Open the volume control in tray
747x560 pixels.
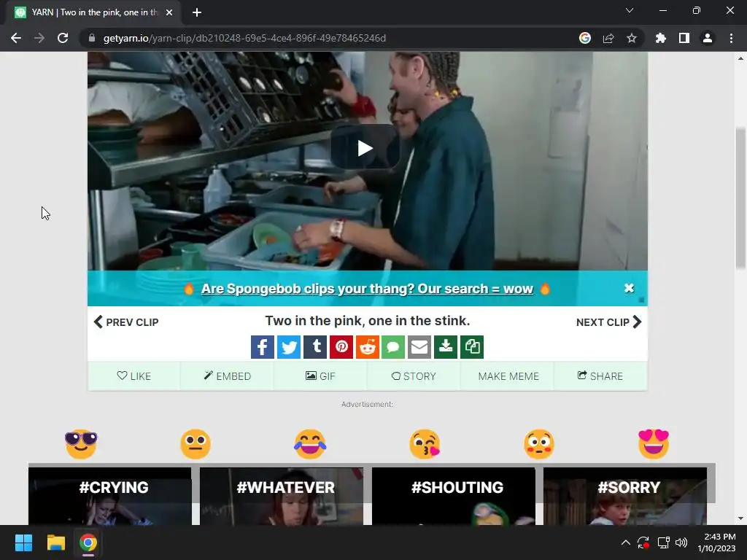tap(681, 542)
